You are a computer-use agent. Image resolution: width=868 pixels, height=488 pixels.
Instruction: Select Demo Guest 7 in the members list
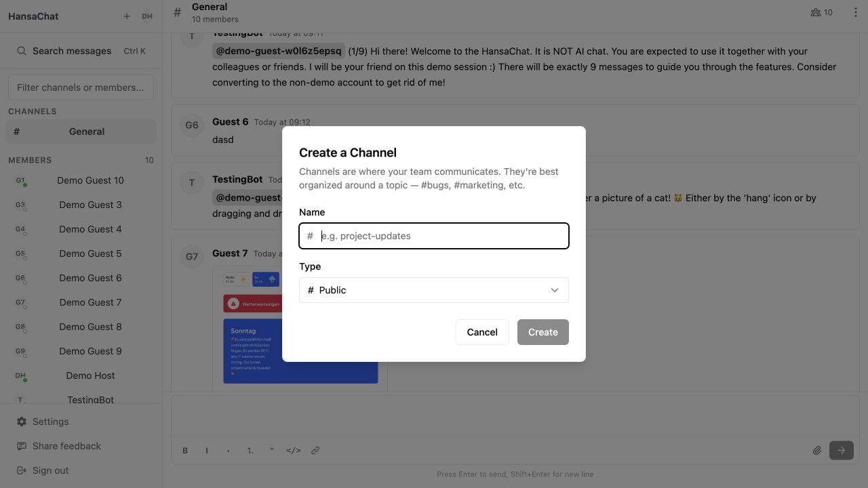81,302
